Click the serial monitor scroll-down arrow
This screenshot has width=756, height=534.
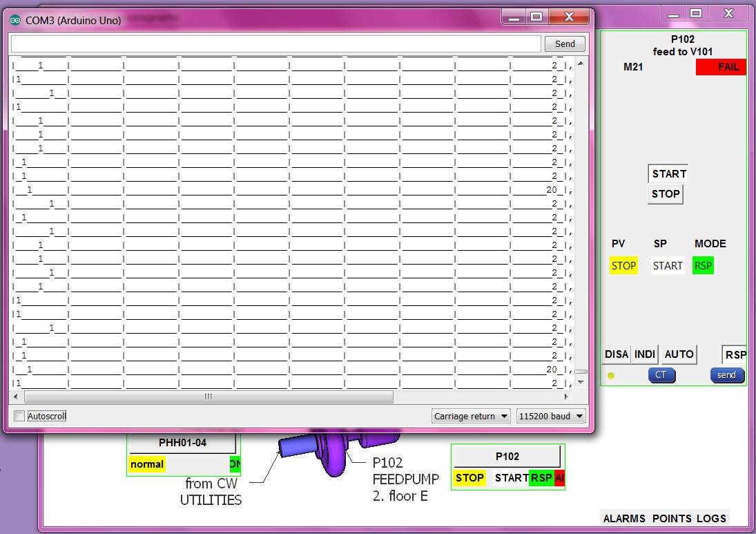[x=581, y=382]
